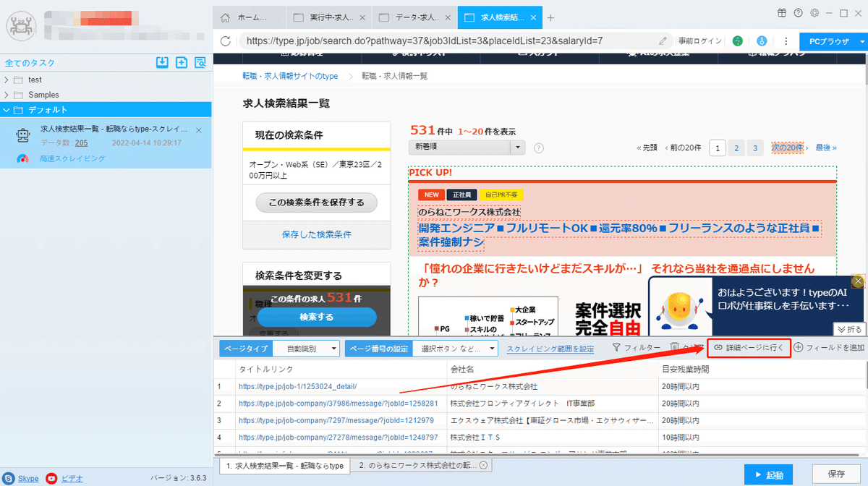Switch to the ホーム tab

click(249, 17)
